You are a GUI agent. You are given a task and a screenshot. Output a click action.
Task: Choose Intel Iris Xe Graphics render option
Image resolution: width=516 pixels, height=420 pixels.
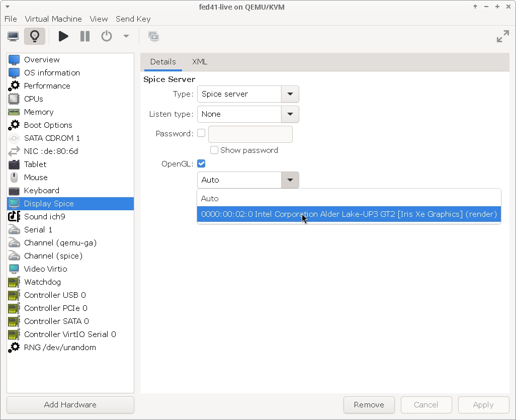coord(349,214)
